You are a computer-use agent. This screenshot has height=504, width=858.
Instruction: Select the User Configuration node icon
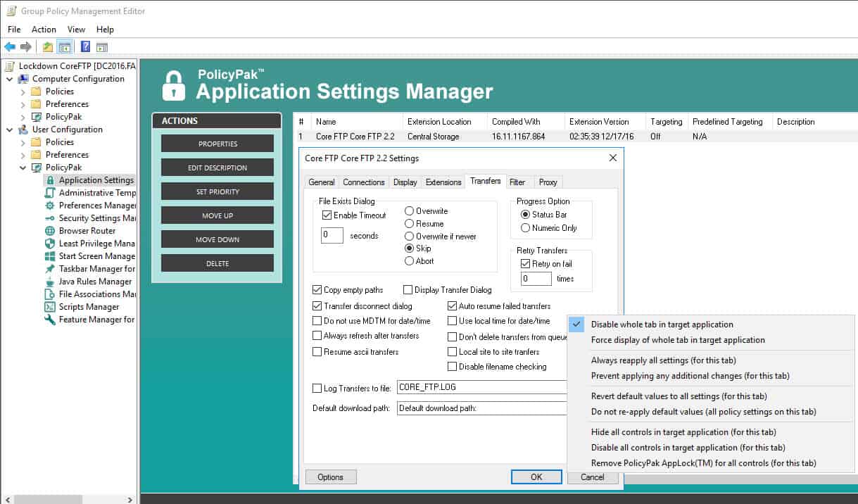click(x=23, y=130)
